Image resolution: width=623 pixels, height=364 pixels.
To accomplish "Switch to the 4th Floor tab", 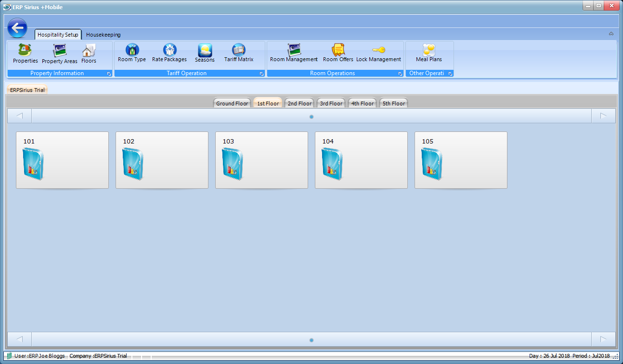I will click(363, 103).
